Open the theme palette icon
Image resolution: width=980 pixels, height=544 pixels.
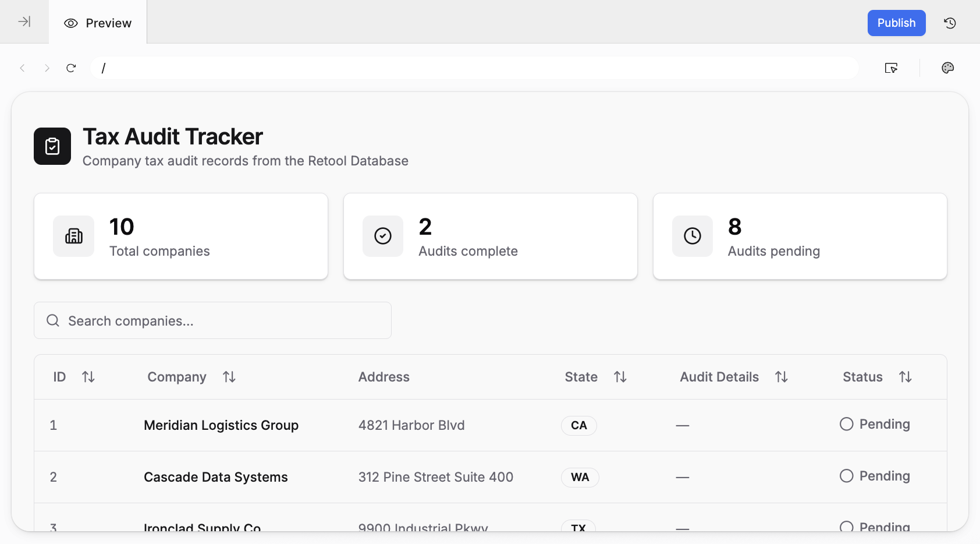click(947, 68)
